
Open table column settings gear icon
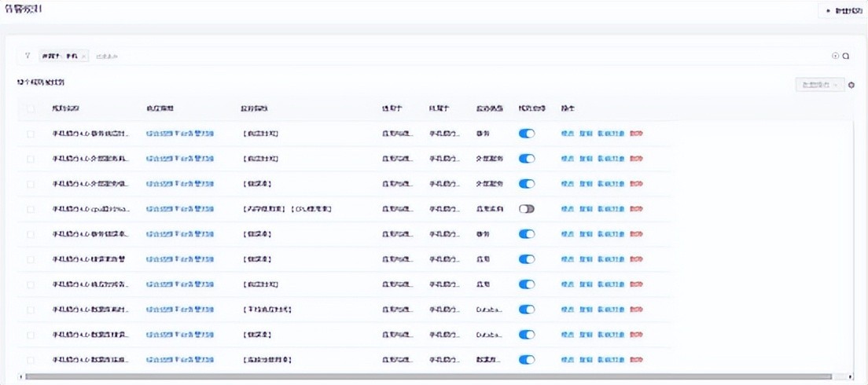click(x=851, y=85)
